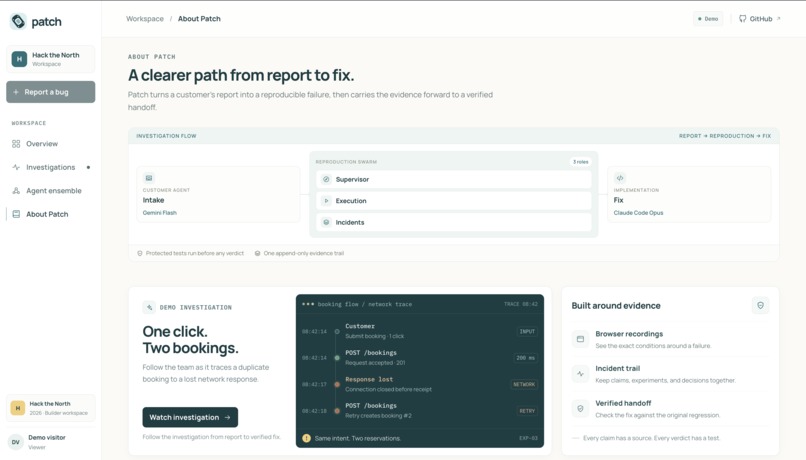Open the Overview page

(50, 144)
